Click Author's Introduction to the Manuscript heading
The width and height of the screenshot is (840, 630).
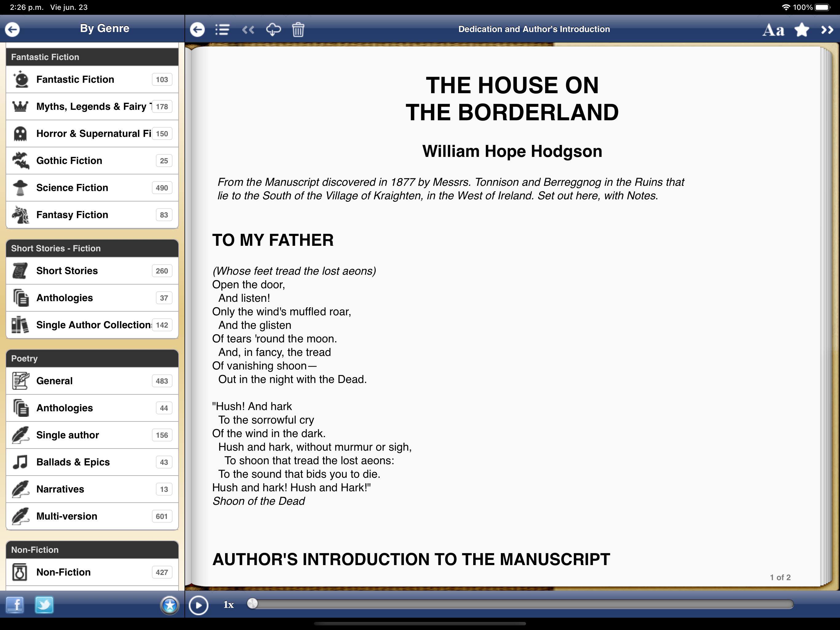(411, 559)
